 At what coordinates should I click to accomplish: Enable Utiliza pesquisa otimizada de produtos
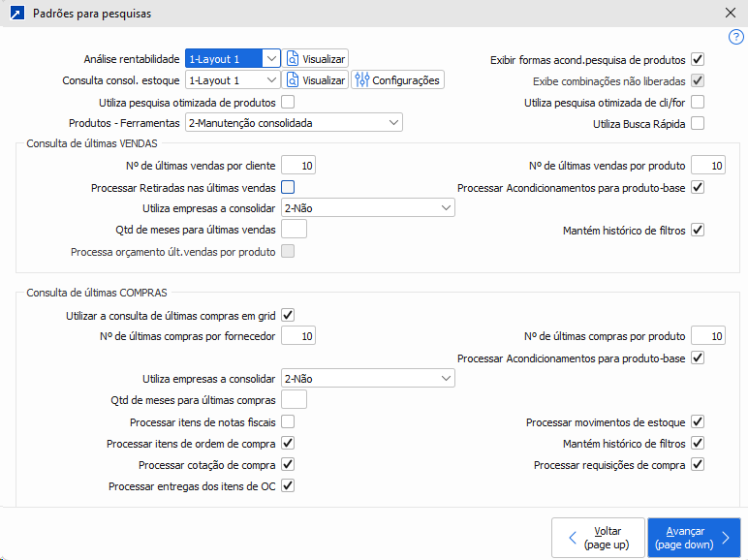pyautogui.click(x=288, y=102)
